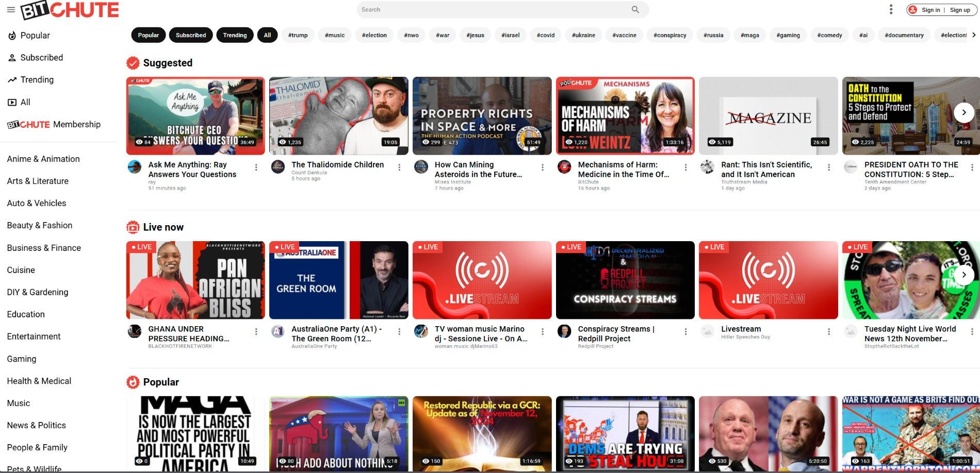Browse the Music category
Image resolution: width=980 pixels, height=473 pixels.
[x=19, y=403]
